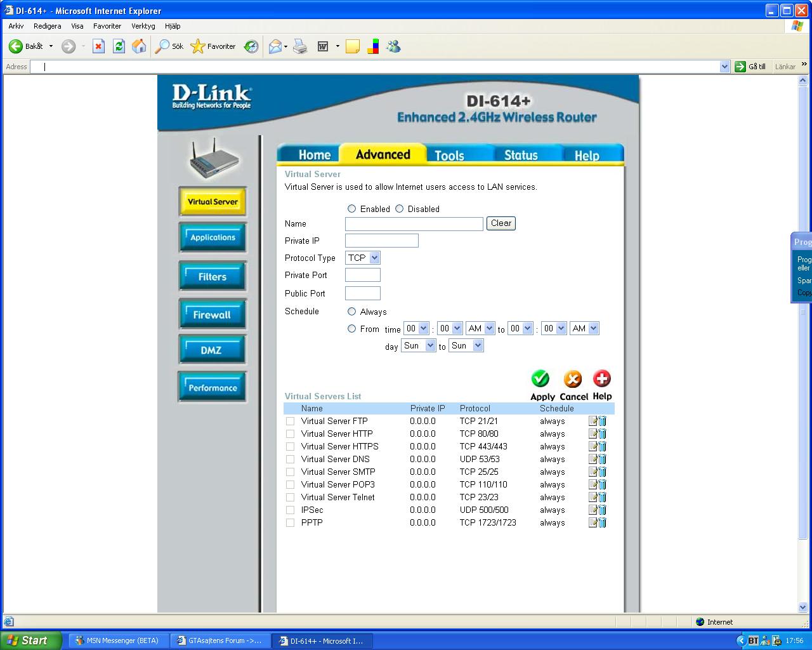Open the Protocol Type TCP dropdown
812x650 pixels.
tap(363, 258)
